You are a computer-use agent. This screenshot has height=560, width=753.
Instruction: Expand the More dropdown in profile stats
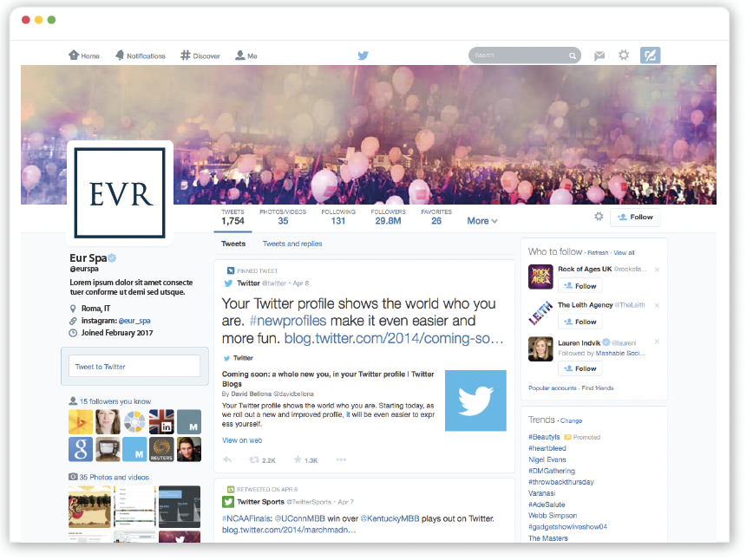[482, 221]
